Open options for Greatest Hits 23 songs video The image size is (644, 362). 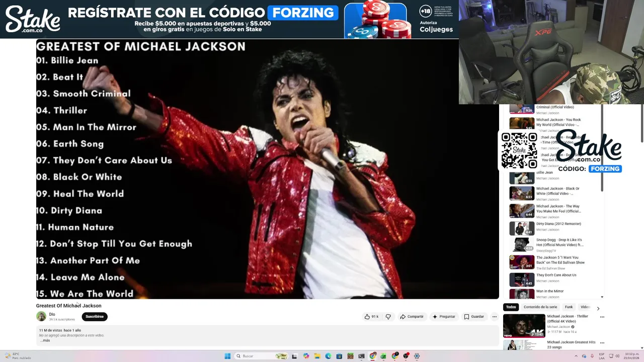[x=602, y=343]
